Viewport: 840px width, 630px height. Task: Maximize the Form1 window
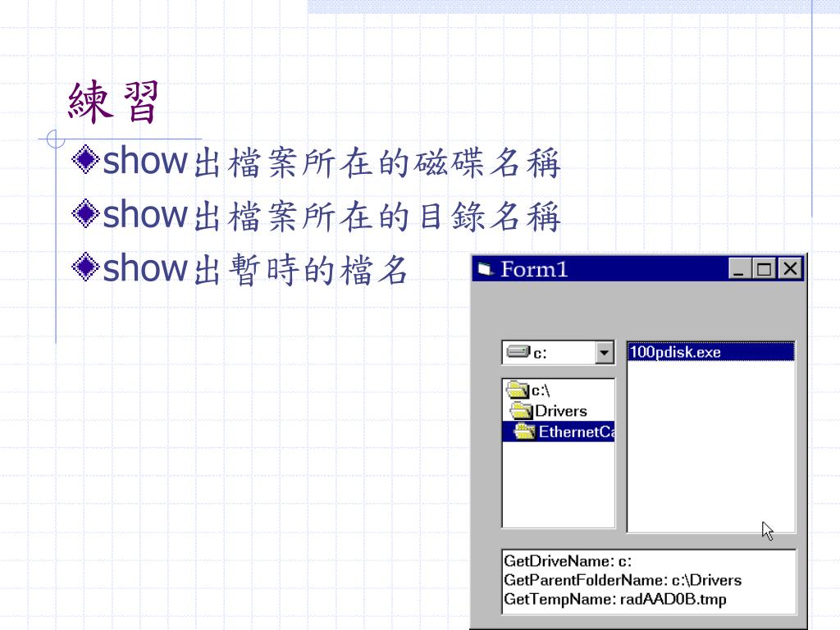[x=765, y=268]
